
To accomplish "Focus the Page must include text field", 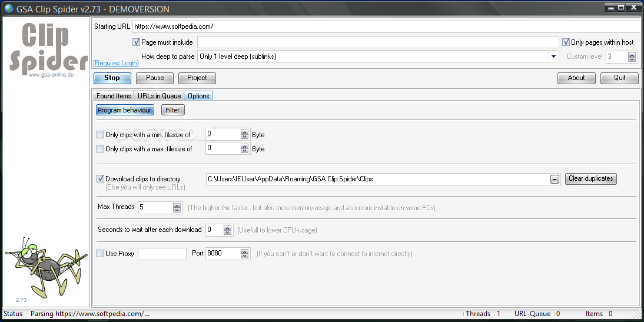I will 377,42.
